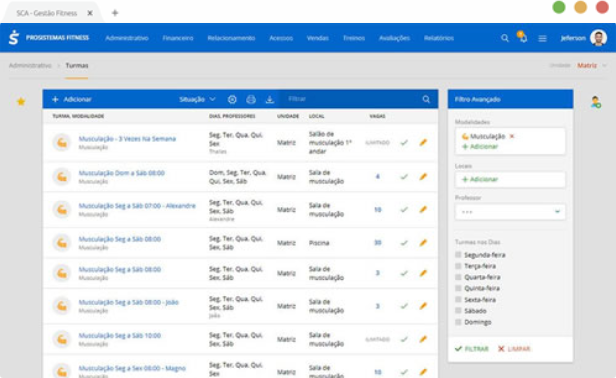Open Administrativo menu

pyautogui.click(x=127, y=38)
